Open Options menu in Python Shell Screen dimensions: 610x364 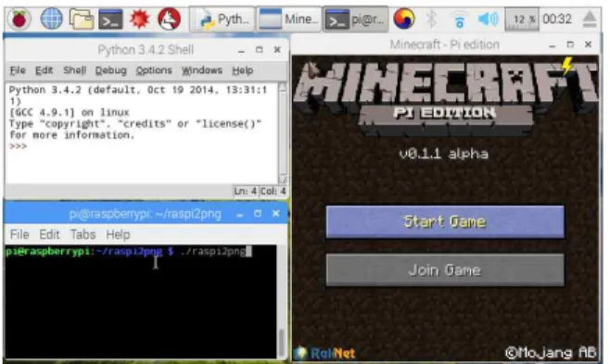pyautogui.click(x=154, y=70)
